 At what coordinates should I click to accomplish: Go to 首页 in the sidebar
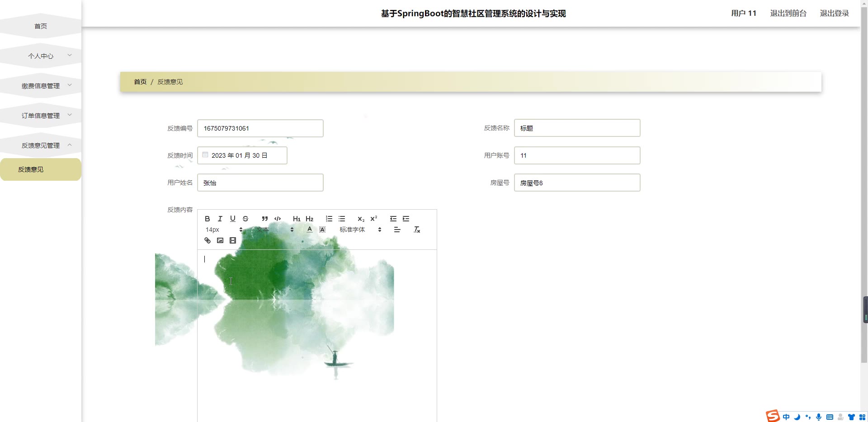click(41, 26)
